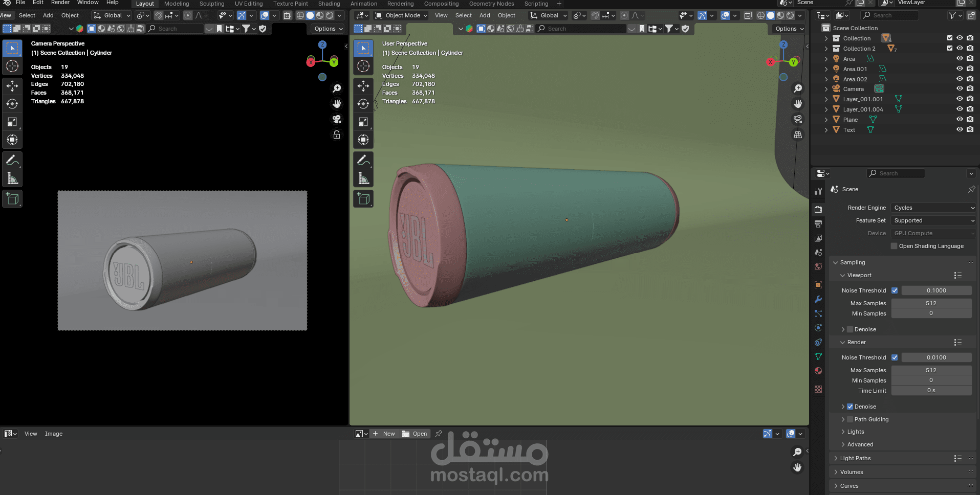The height and width of the screenshot is (495, 980).
Task: Open the World properties tab
Action: pyautogui.click(x=818, y=266)
